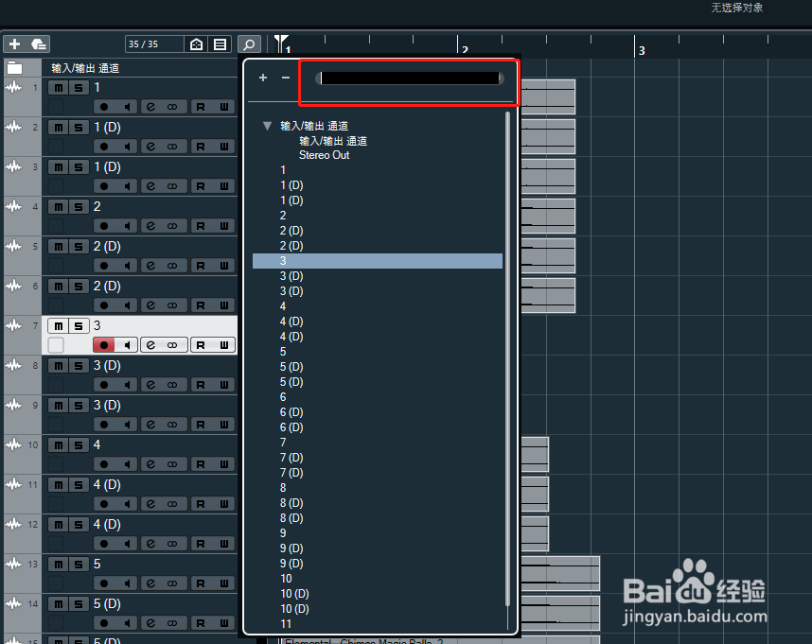Select track 7 in the popup list

click(283, 443)
